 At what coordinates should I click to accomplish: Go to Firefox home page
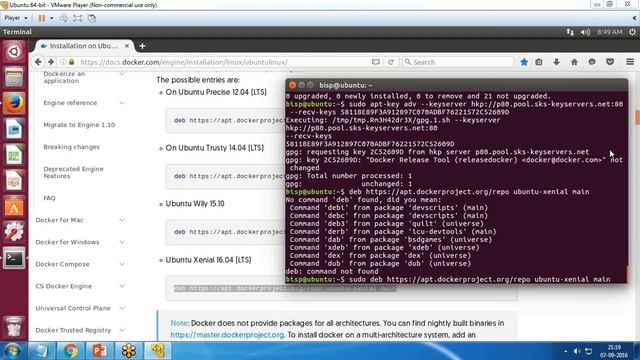pos(574,62)
